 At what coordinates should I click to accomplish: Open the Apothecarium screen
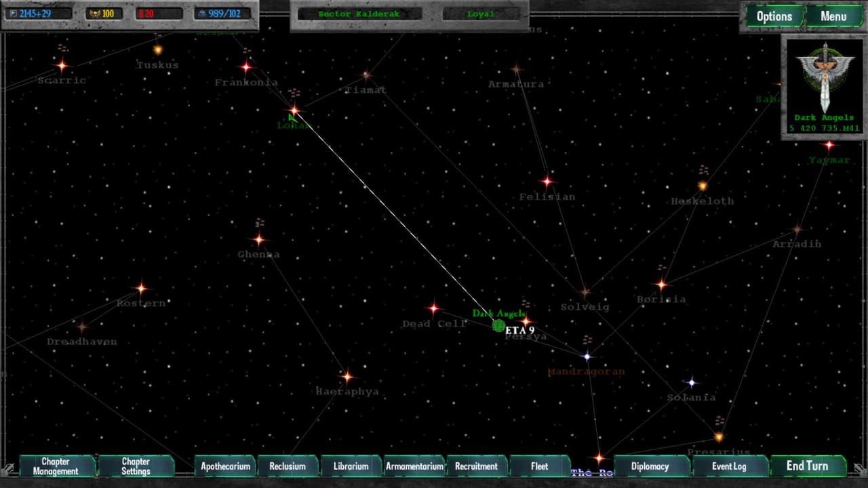click(x=225, y=466)
